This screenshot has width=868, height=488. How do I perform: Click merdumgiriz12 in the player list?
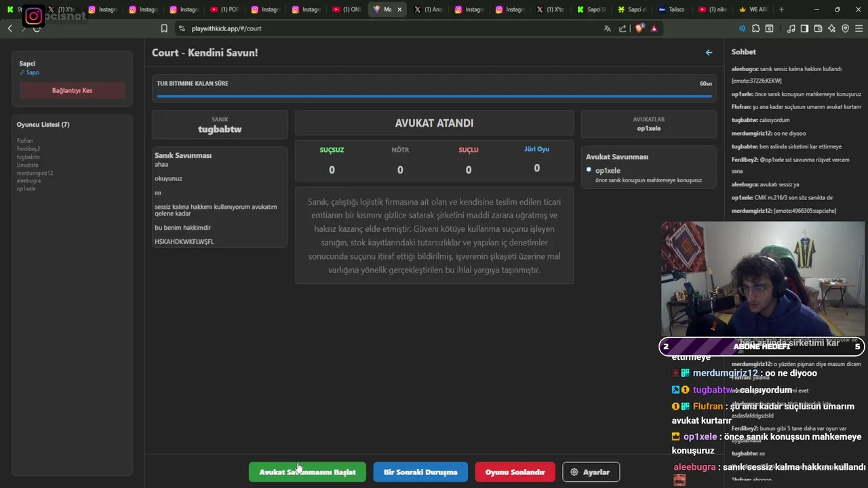click(x=35, y=173)
